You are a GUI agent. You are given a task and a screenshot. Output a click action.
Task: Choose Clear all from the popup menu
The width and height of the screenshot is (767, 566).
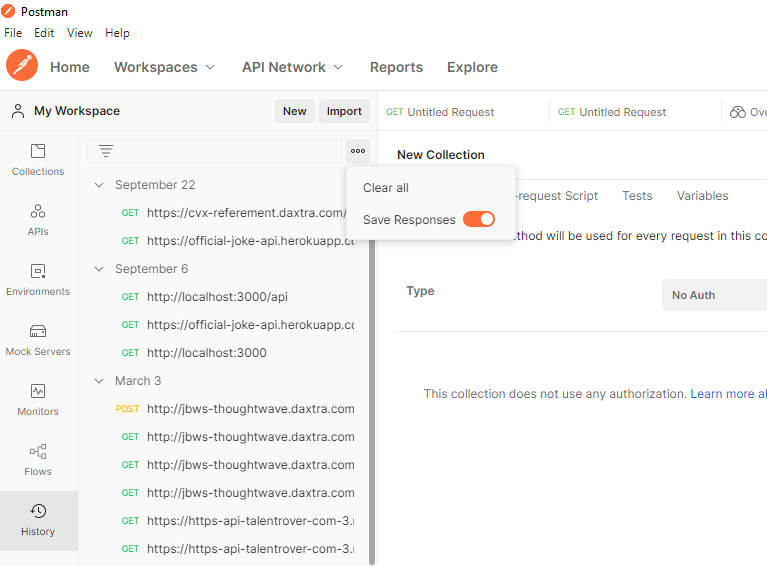(x=386, y=188)
